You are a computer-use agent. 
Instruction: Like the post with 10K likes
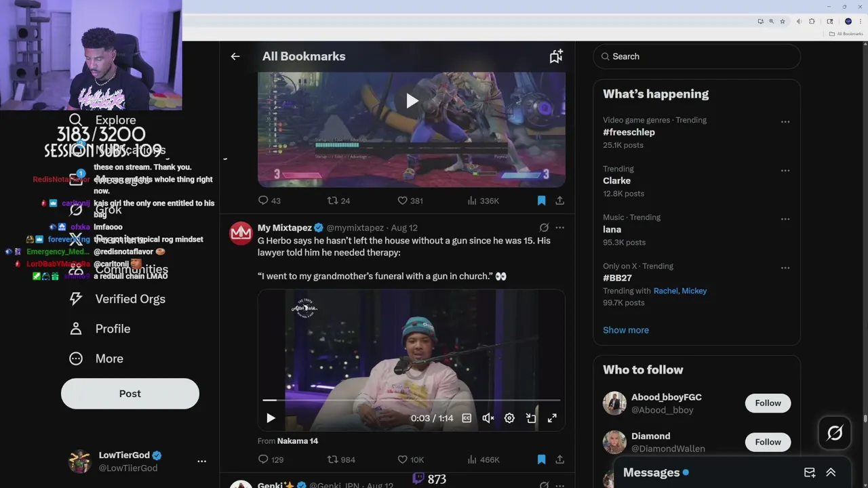[x=410, y=460]
